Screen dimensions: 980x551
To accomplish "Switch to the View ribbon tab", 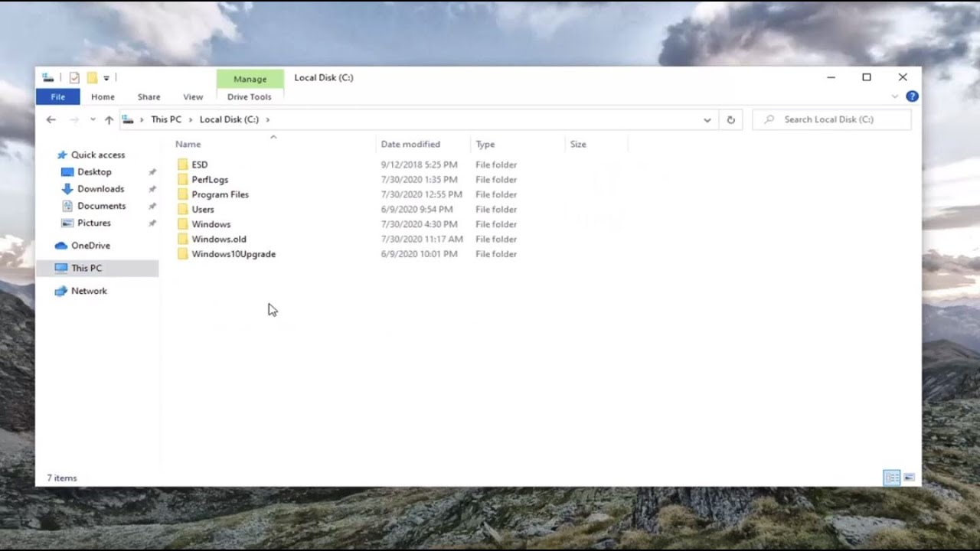I will click(193, 97).
